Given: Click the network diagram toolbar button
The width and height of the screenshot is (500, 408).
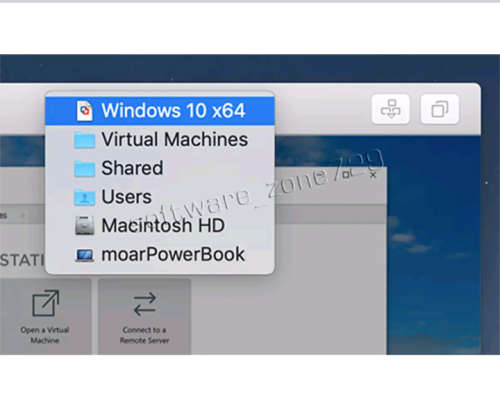Looking at the screenshot, I should [391, 109].
